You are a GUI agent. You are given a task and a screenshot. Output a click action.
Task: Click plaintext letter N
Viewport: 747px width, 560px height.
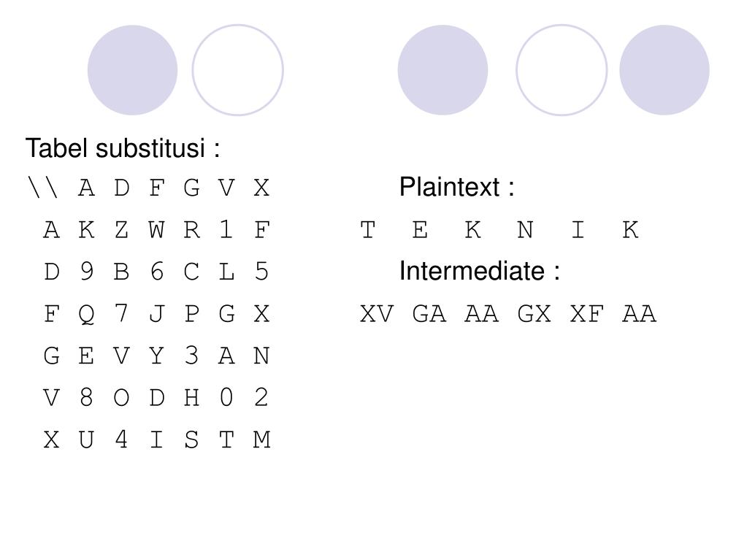pos(525,230)
